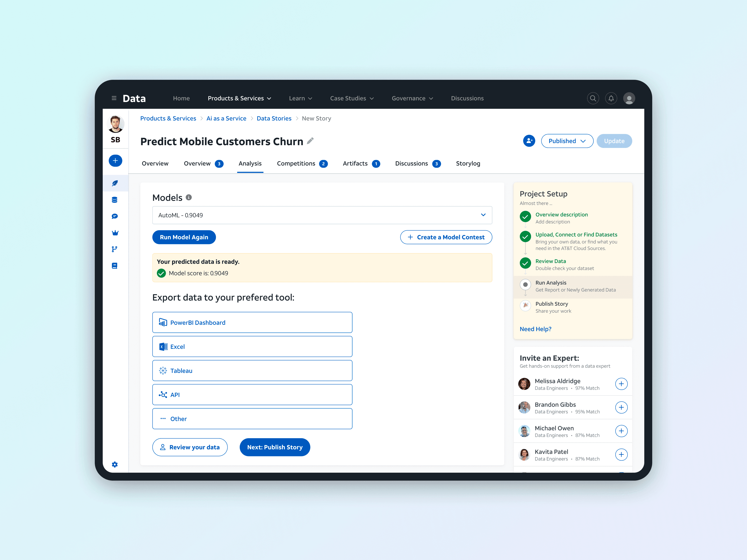747x560 pixels.
Task: Open the AutoML model selector dropdown
Action: [322, 215]
